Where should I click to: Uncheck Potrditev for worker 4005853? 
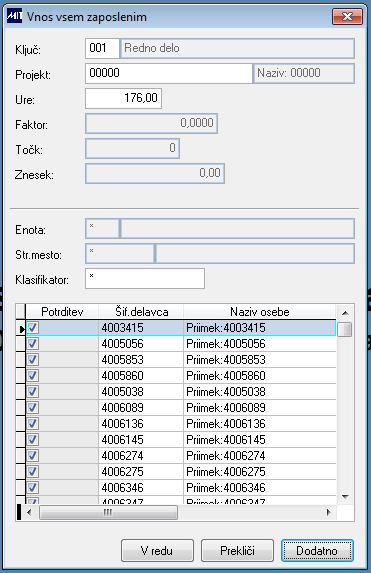[x=33, y=360]
